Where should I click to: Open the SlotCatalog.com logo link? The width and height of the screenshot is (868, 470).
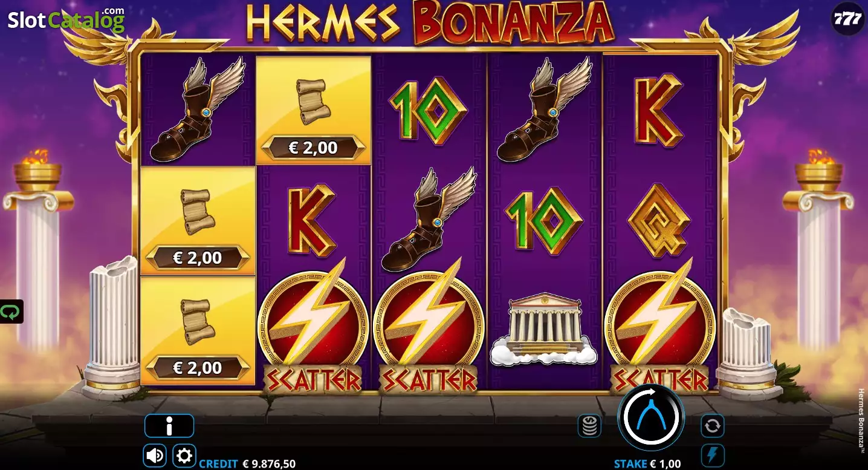[x=66, y=20]
